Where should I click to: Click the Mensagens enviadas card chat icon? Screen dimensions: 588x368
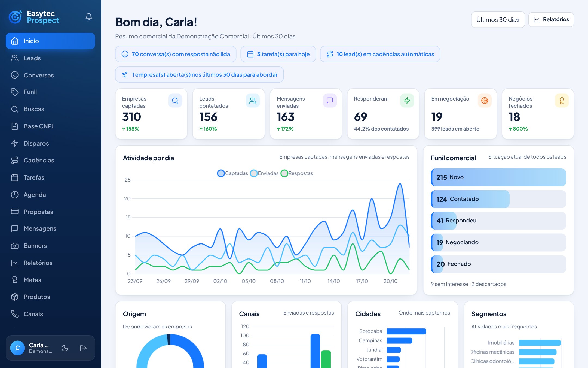coord(330,101)
